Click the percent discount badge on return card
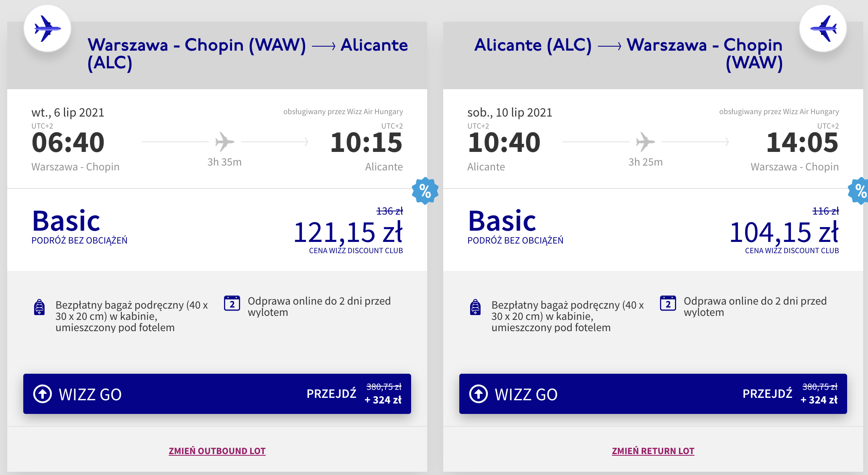Image resolution: width=868 pixels, height=475 pixels. click(x=859, y=191)
